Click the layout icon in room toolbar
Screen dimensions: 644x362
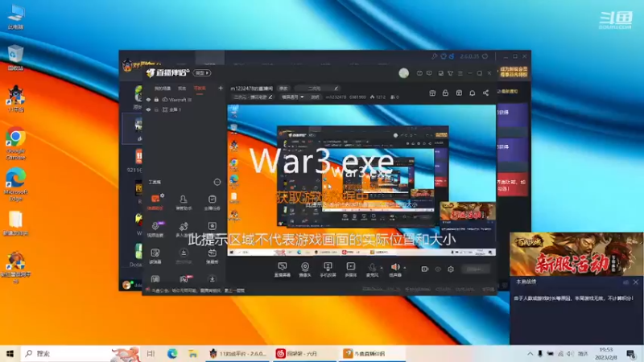(432, 93)
